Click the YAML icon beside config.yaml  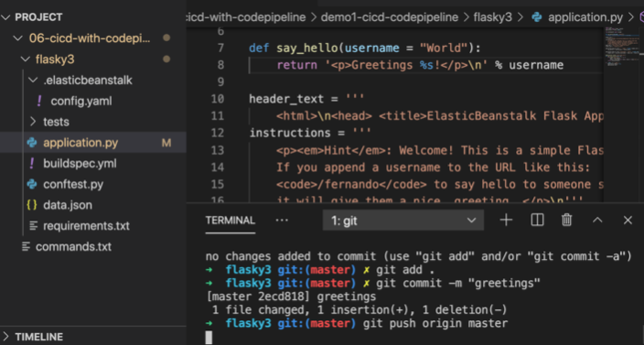pyautogui.click(x=39, y=101)
